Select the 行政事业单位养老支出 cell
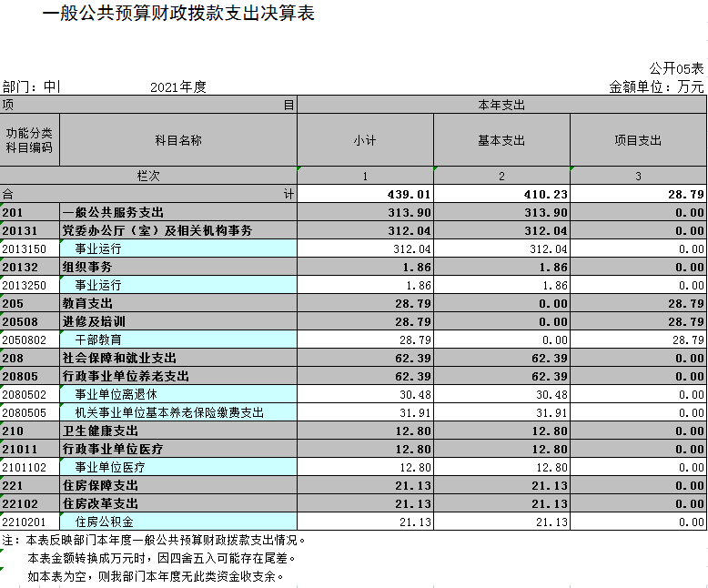The width and height of the screenshot is (708, 588). (x=178, y=376)
